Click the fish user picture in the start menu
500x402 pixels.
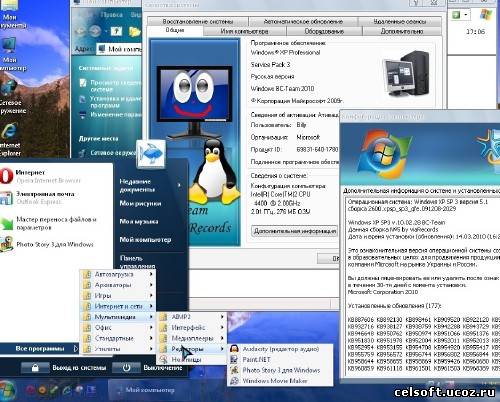(x=151, y=154)
